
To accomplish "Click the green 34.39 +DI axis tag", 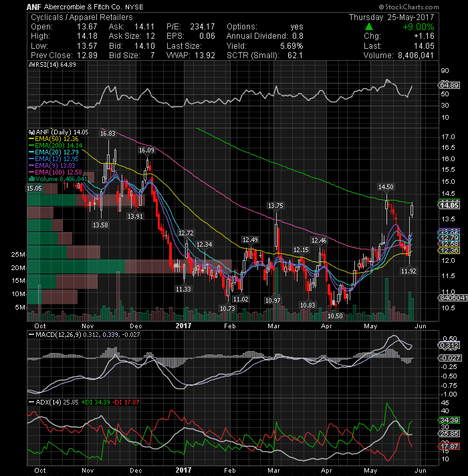I will [449, 421].
